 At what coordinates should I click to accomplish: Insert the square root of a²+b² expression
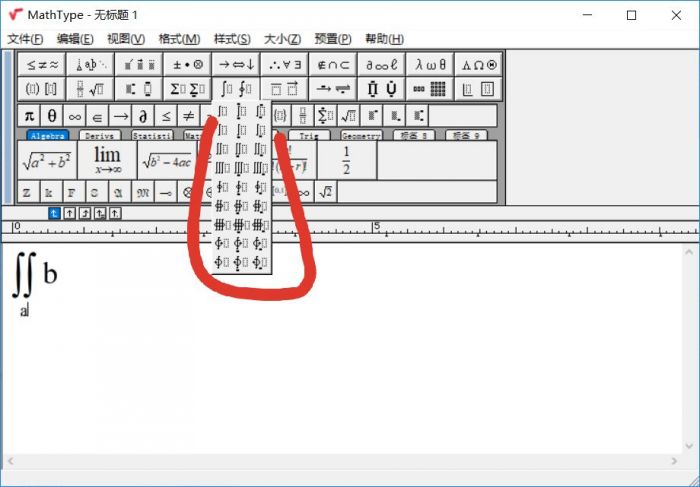pyautogui.click(x=46, y=160)
